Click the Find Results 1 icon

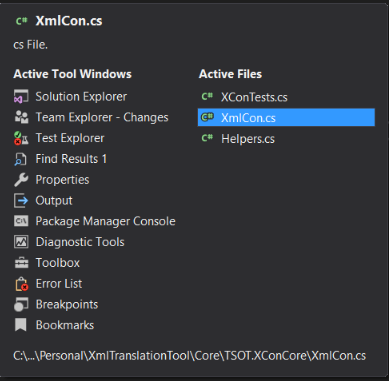(x=21, y=159)
